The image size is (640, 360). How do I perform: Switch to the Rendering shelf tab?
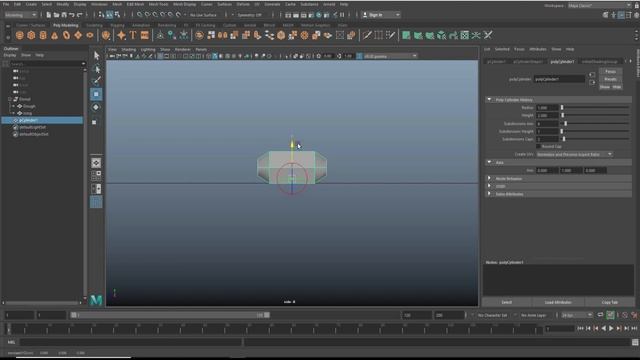tap(167, 25)
